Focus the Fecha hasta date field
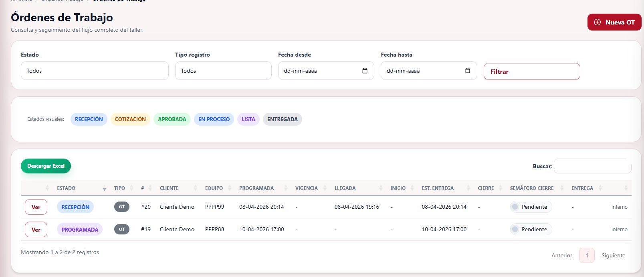The image size is (644, 277). click(429, 71)
